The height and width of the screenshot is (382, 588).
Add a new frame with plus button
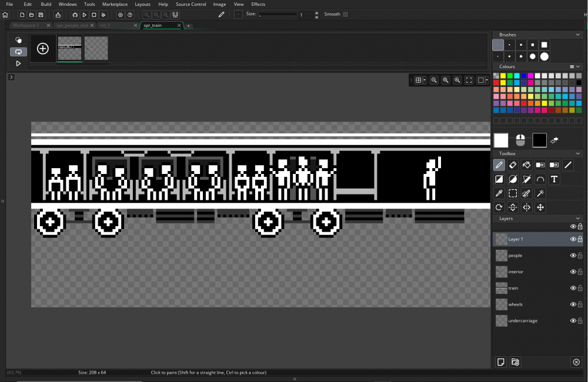[43, 49]
